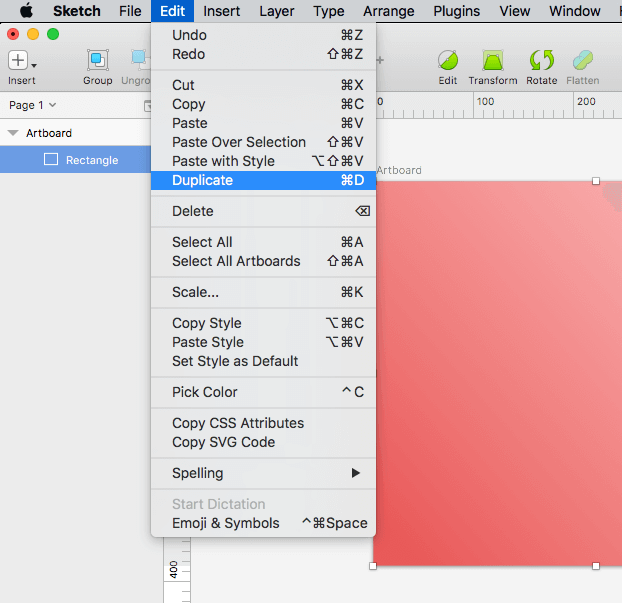Collapse the Artboard layer group

13,133
